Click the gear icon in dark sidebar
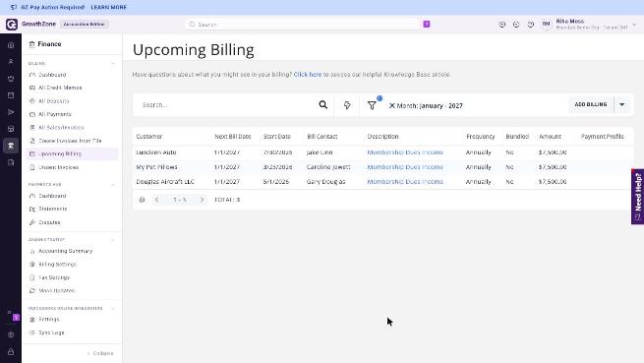The width and height of the screenshot is (644, 363). pyautogui.click(x=11, y=334)
